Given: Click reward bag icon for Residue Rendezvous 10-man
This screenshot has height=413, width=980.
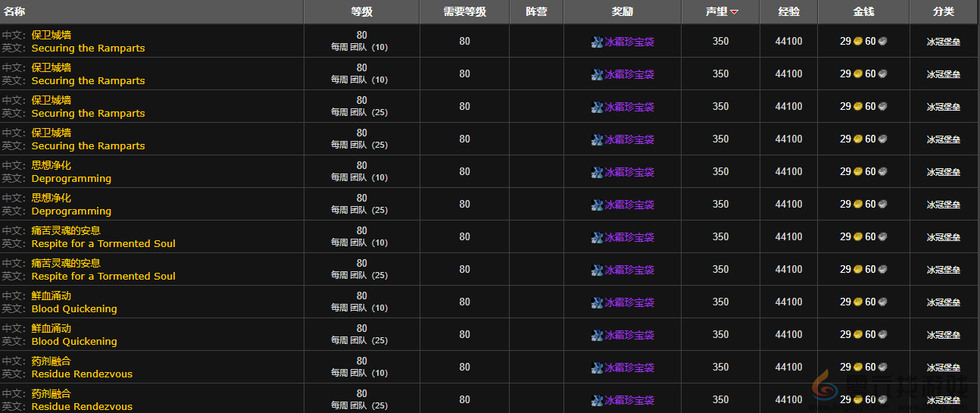Looking at the screenshot, I should [597, 368].
